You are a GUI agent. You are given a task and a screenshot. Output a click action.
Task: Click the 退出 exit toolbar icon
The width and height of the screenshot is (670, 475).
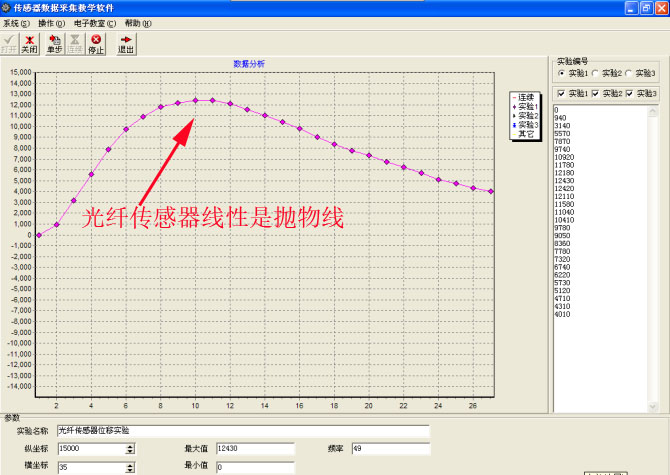pyautogui.click(x=126, y=43)
